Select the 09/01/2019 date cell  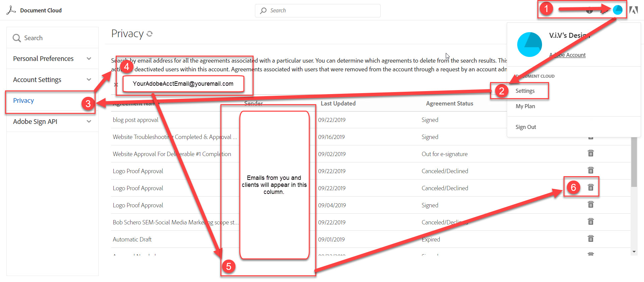click(331, 239)
